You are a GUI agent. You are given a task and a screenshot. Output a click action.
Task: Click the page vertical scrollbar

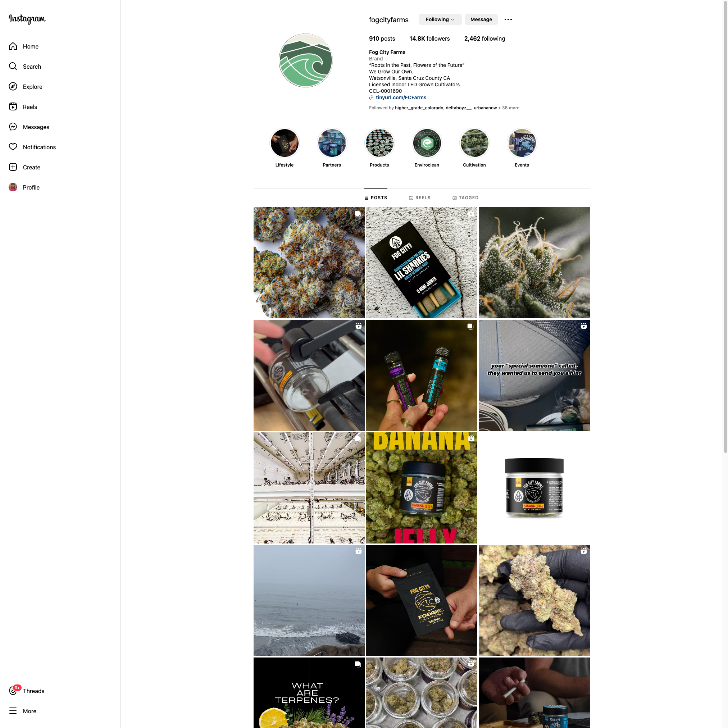pos(725,226)
